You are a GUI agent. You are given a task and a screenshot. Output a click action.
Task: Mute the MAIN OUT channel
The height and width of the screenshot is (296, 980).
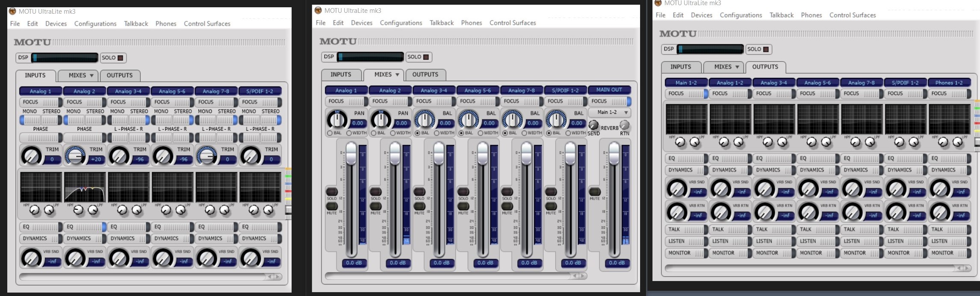coord(594,192)
